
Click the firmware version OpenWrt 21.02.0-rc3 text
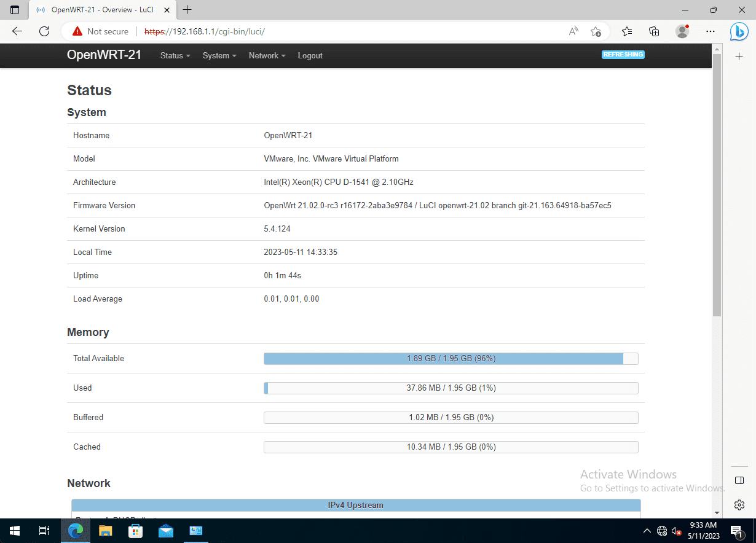coord(438,205)
